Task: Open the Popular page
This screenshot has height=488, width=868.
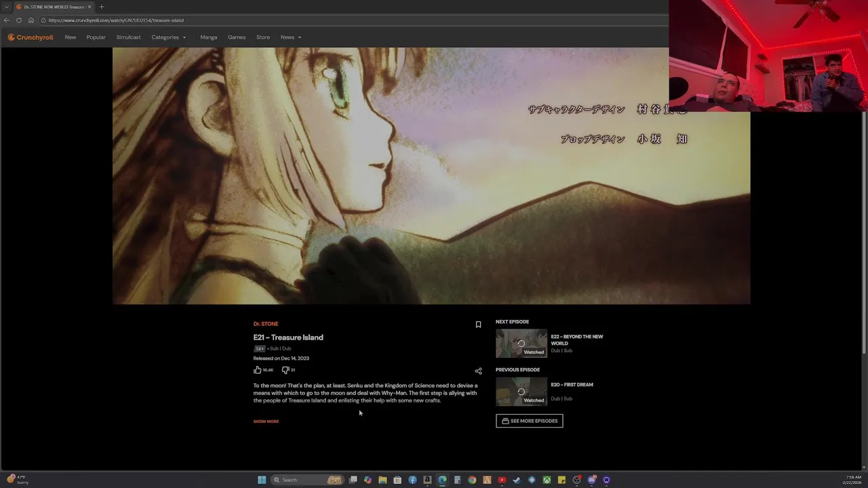Action: coord(96,37)
